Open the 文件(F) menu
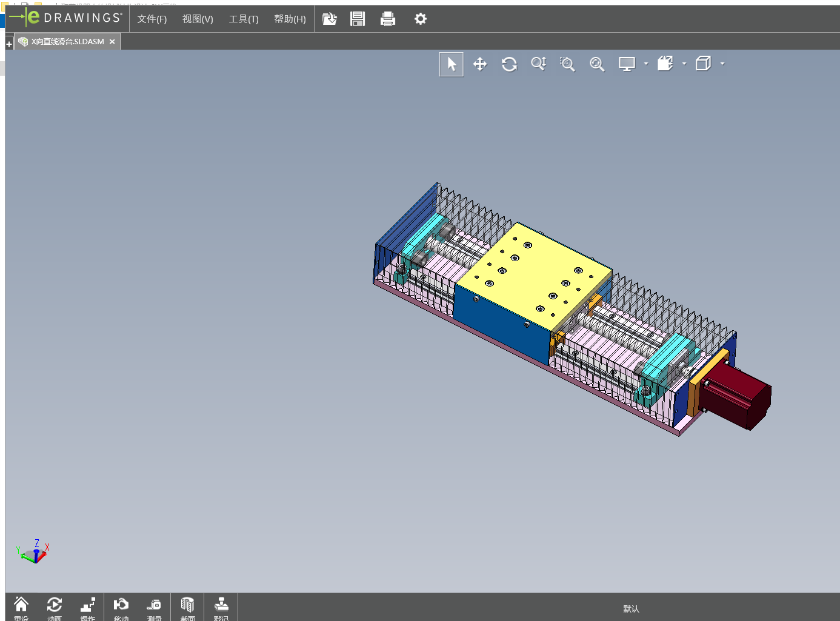 [x=152, y=19]
